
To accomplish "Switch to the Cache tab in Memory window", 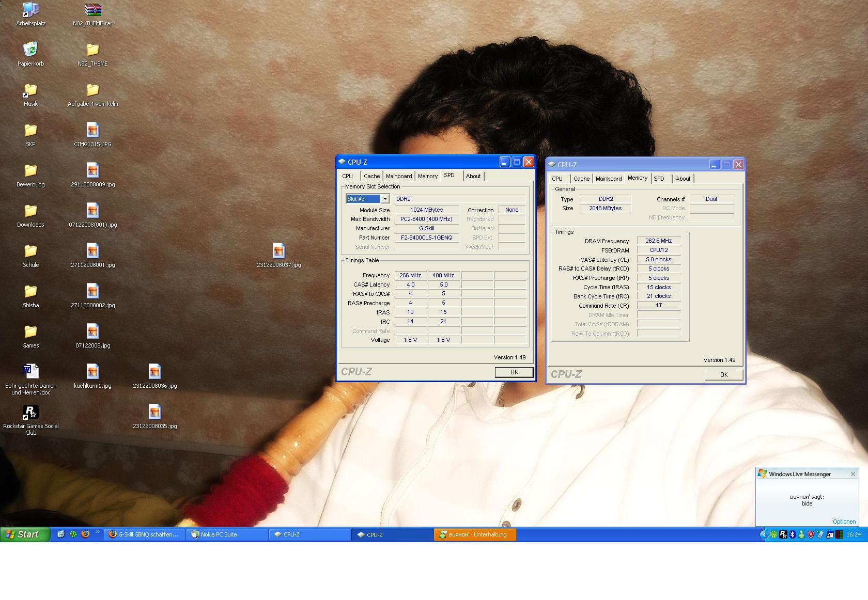I will 581,179.
